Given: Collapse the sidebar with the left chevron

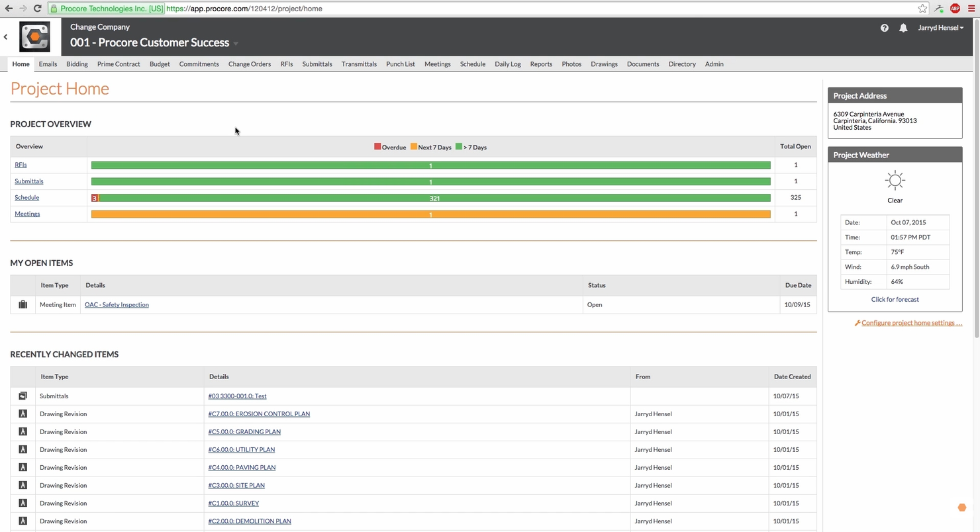Looking at the screenshot, I should [x=5, y=36].
